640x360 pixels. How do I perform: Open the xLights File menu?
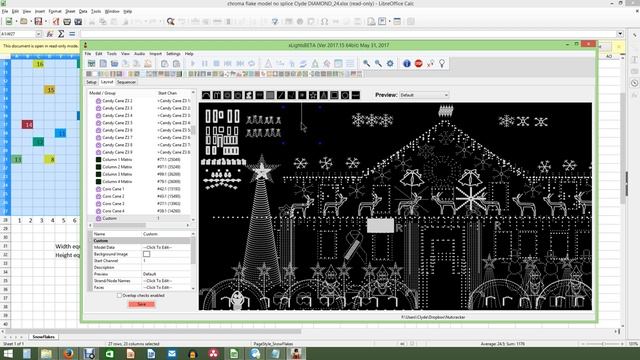coord(88,53)
